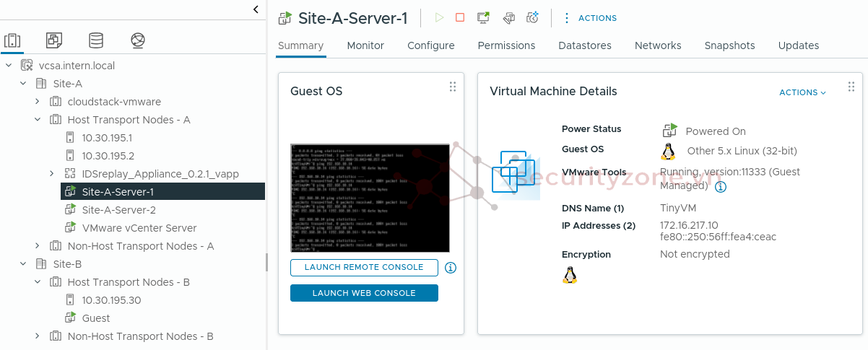Click the guest OS console thumbnail

point(370,198)
